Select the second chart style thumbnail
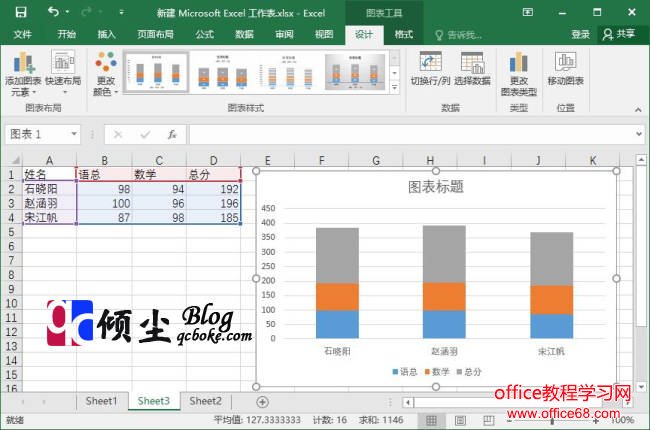Screen dimensions: 650x430 point(222,72)
